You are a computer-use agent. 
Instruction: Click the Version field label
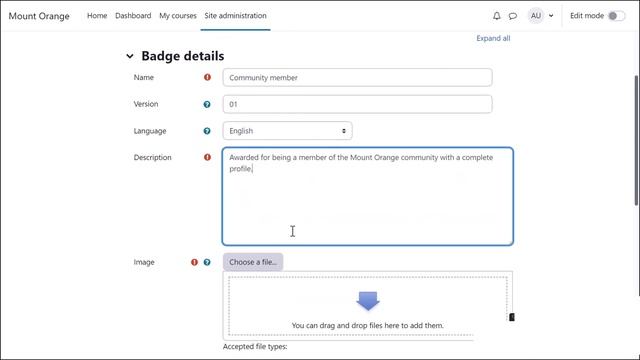coord(146,104)
